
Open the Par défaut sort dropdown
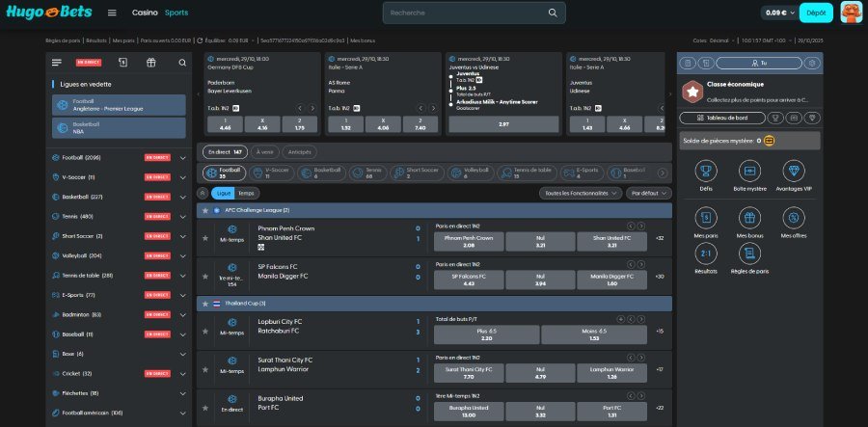point(649,193)
